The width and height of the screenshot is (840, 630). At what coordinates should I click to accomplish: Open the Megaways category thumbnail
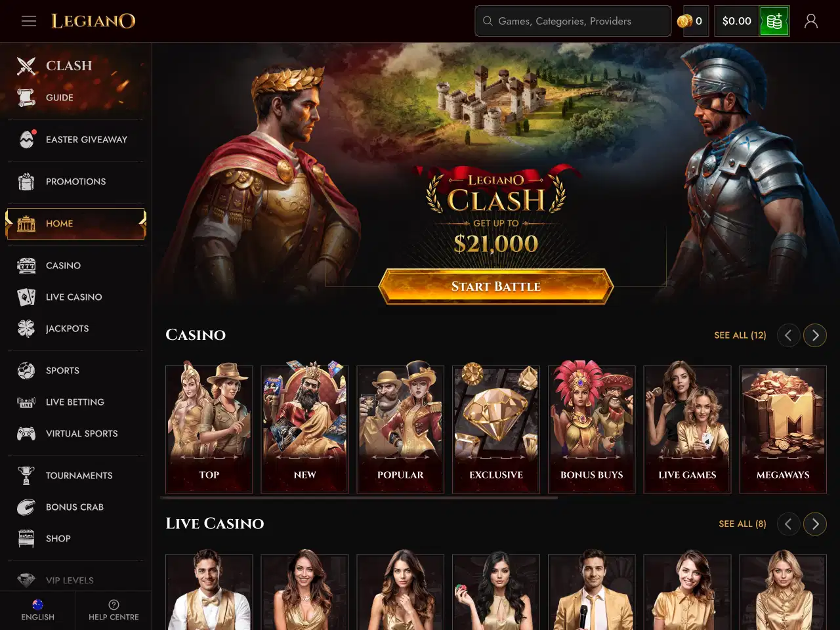point(783,429)
